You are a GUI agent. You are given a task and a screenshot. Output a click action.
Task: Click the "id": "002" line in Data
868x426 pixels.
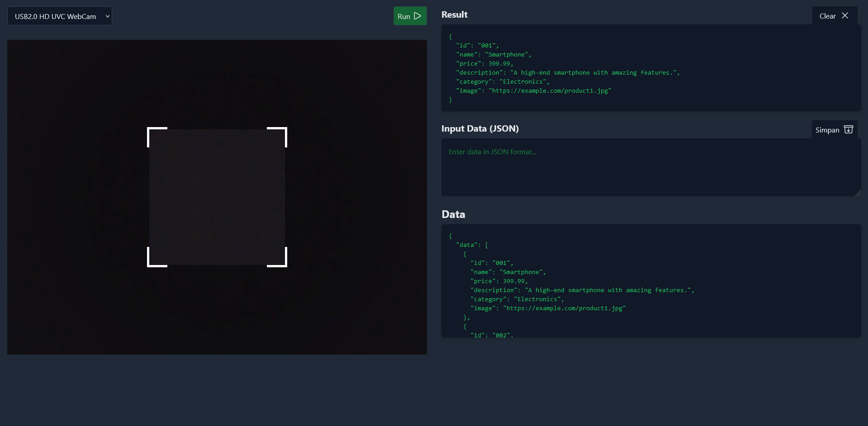[x=492, y=335]
